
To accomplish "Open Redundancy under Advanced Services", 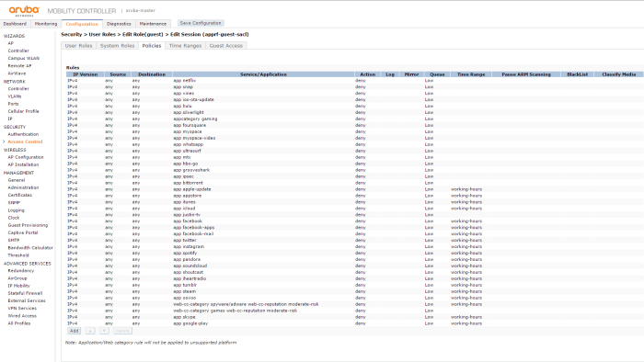I will (x=21, y=270).
